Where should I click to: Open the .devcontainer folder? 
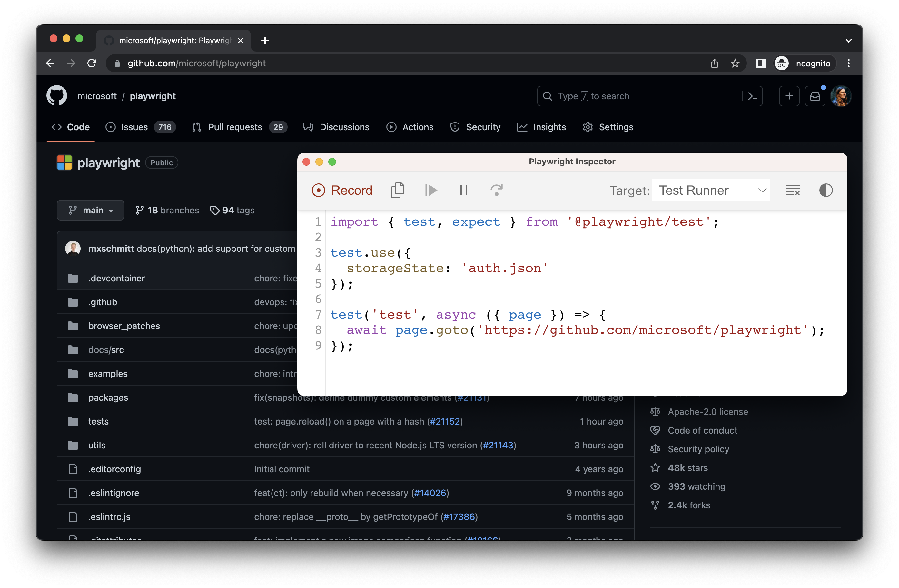click(116, 279)
